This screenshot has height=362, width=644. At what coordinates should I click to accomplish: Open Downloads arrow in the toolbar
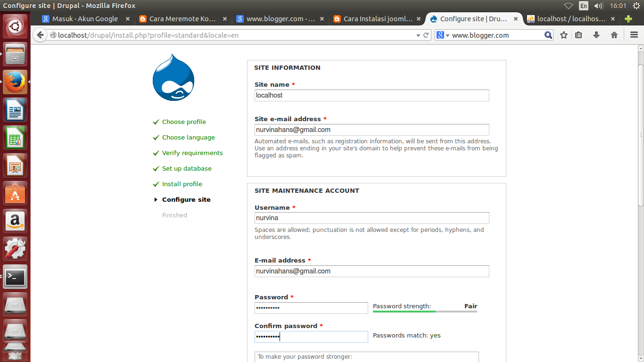coord(596,35)
